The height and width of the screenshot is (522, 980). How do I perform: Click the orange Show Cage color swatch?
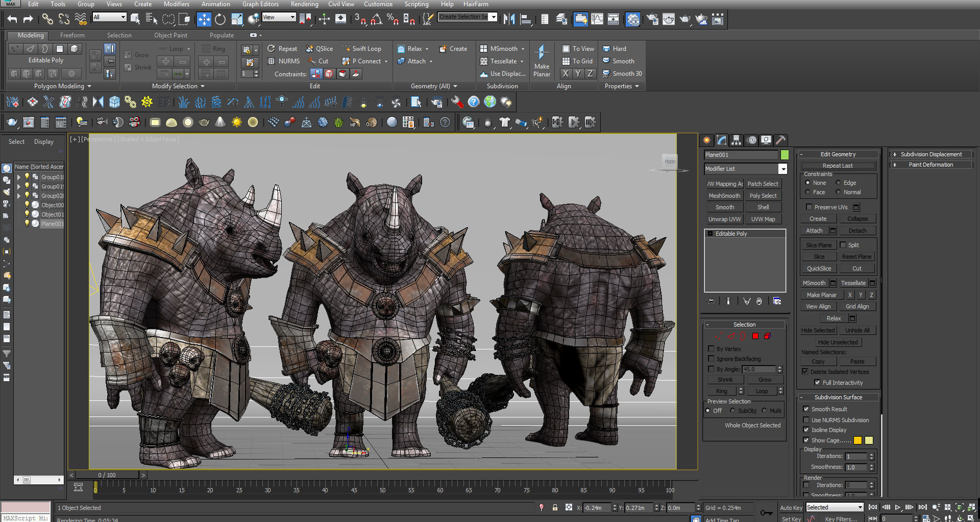(x=858, y=440)
